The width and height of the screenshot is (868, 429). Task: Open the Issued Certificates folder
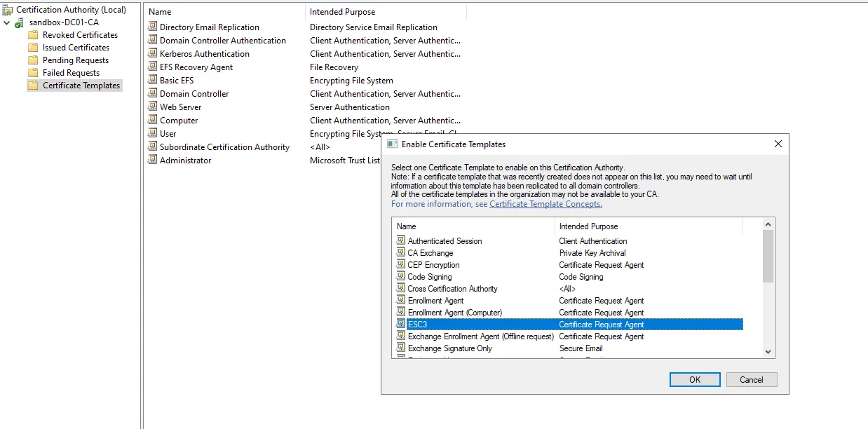pos(76,48)
